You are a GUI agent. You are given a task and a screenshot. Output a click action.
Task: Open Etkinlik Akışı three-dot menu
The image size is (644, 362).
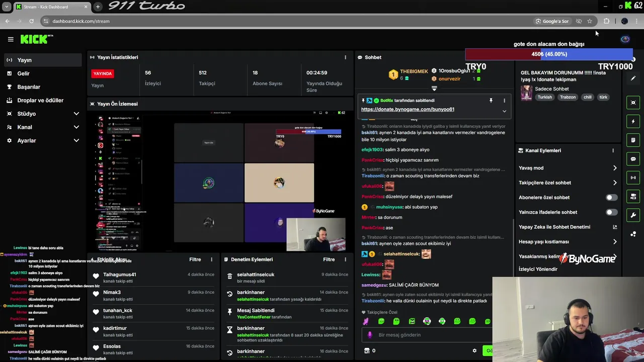(x=211, y=259)
